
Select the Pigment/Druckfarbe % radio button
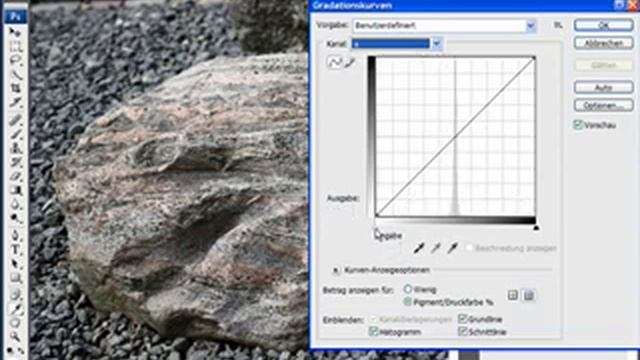pos(407,302)
